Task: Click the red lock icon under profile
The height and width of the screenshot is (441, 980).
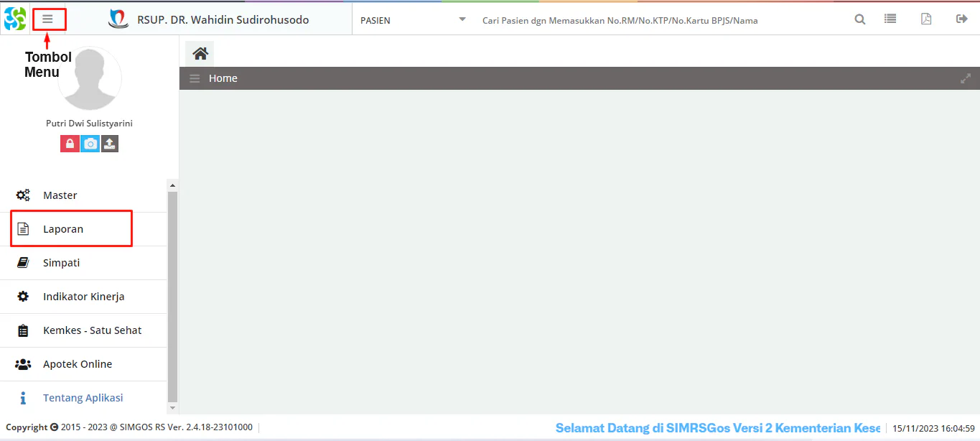Action: tap(70, 144)
